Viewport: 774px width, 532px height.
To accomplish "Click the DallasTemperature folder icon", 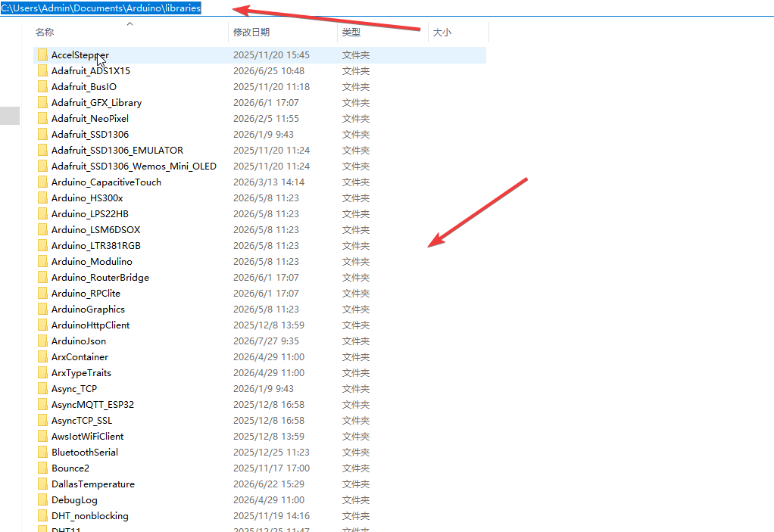I will pos(43,484).
